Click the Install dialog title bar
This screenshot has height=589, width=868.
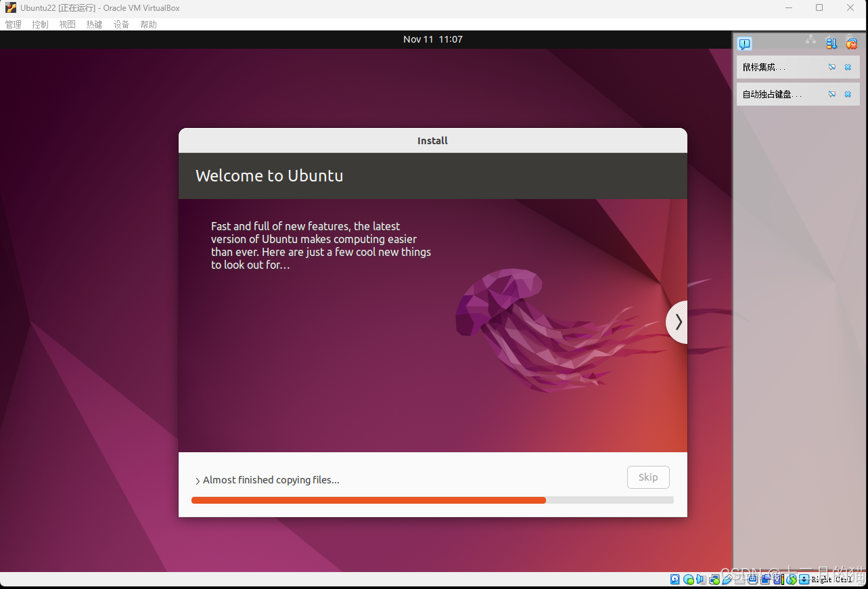(x=433, y=141)
